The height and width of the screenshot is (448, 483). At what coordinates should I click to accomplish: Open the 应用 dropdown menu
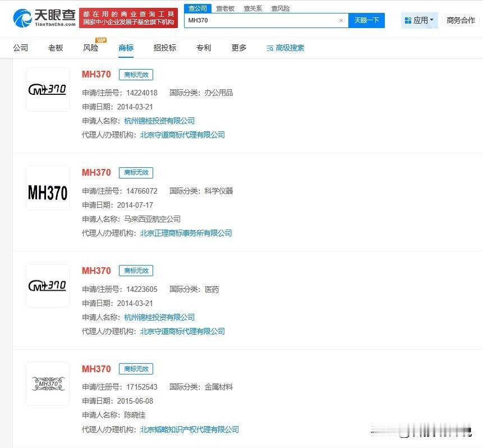(419, 20)
